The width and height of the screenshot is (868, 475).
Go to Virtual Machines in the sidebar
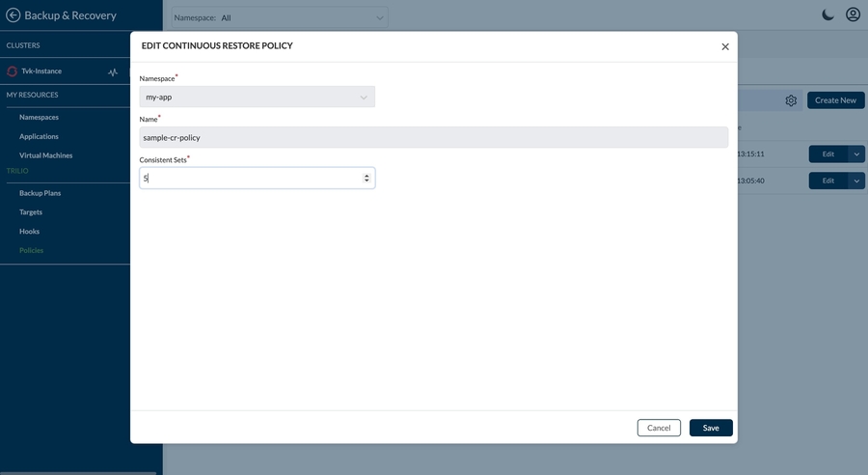tap(45, 155)
